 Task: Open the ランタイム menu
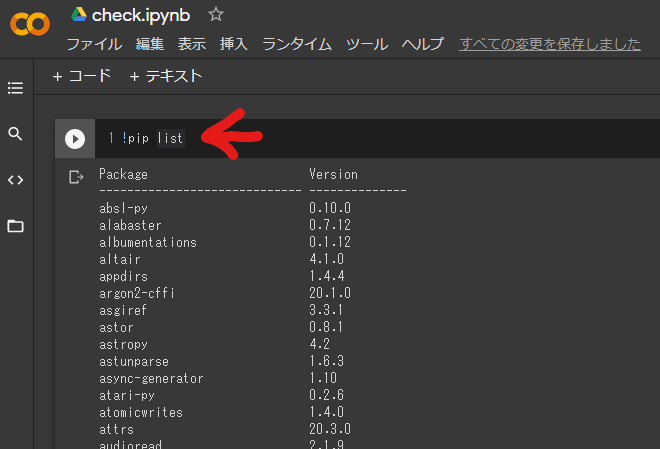click(x=297, y=44)
